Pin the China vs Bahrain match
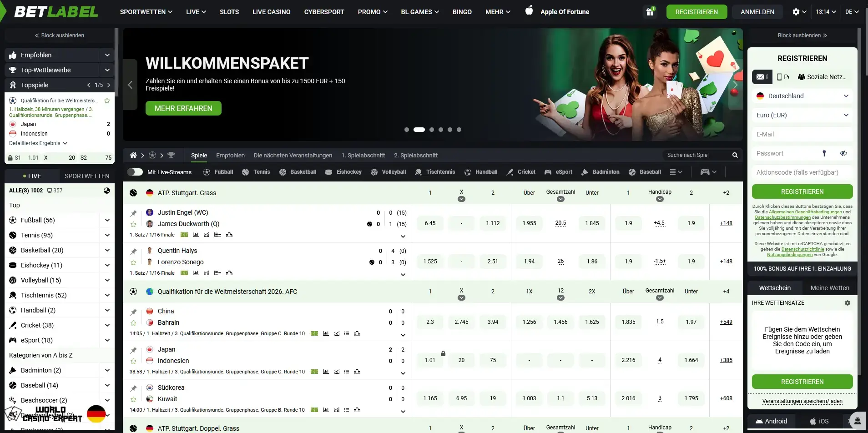 click(x=133, y=312)
